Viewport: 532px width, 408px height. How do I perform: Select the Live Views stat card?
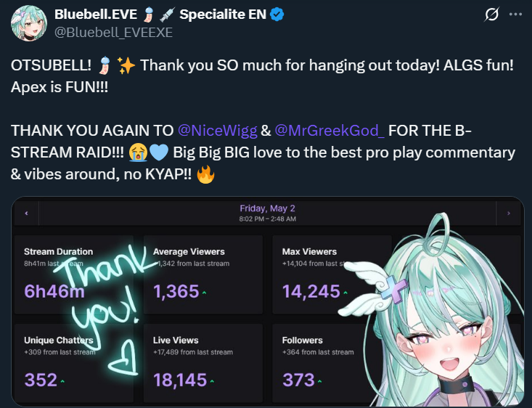pyautogui.click(x=203, y=363)
